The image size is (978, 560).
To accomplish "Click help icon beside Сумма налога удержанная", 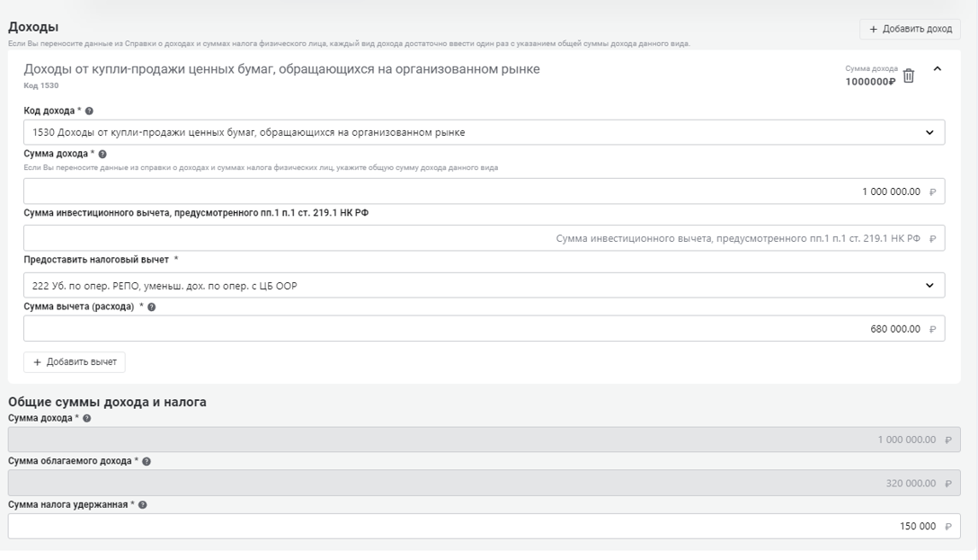I will (143, 504).
